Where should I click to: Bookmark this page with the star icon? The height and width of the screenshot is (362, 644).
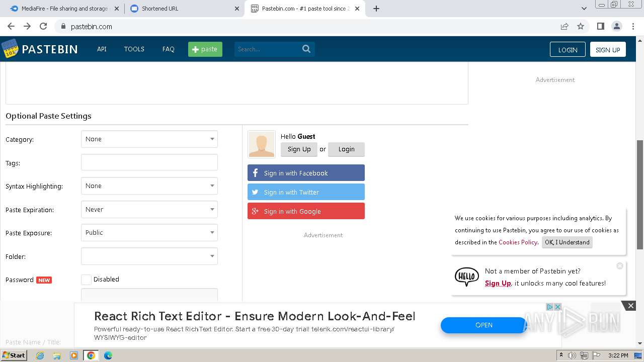pos(581,27)
